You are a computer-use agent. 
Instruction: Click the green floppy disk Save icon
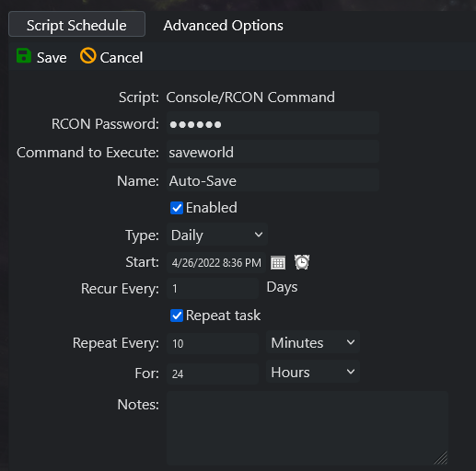(x=24, y=56)
